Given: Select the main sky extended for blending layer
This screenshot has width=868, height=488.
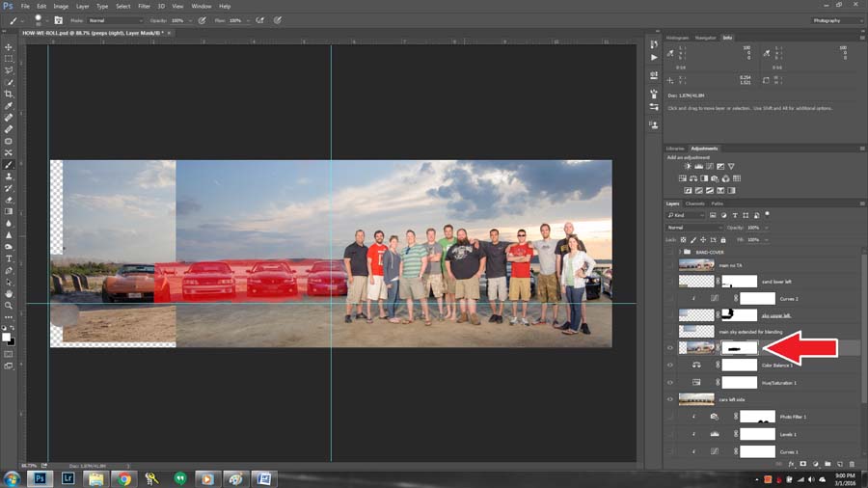Looking at the screenshot, I should [750, 332].
